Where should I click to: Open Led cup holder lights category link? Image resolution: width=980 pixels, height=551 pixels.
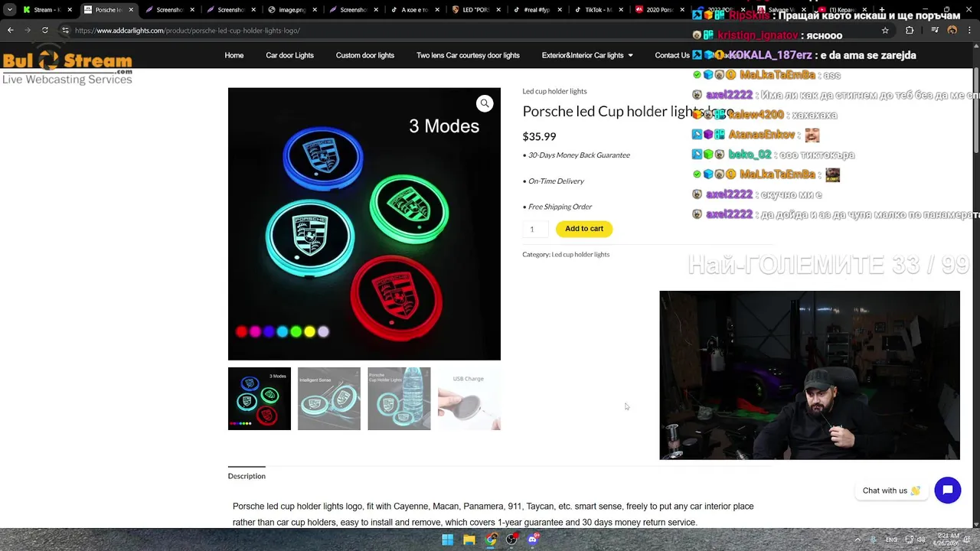pos(580,254)
